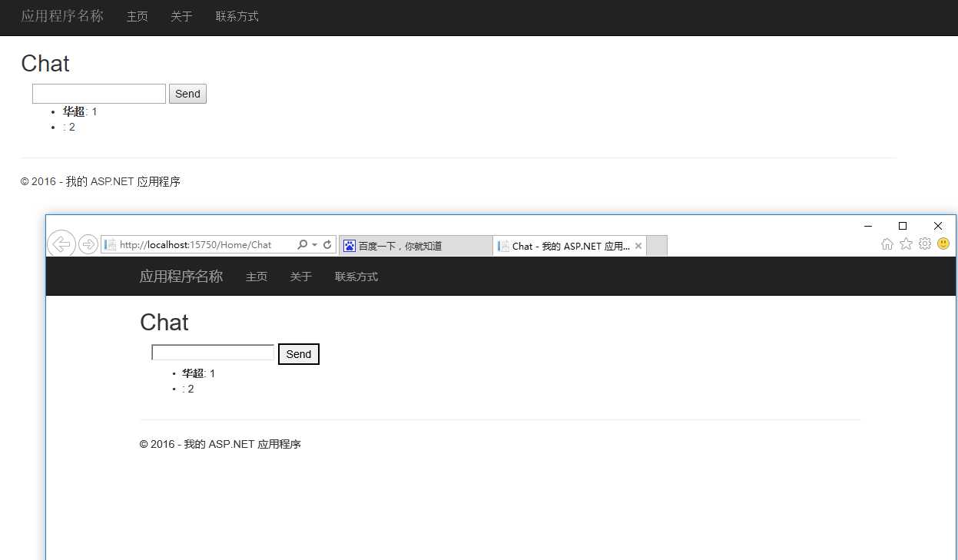The width and height of the screenshot is (958, 560).
Task: Go back with the IE back arrow
Action: pyautogui.click(x=61, y=244)
